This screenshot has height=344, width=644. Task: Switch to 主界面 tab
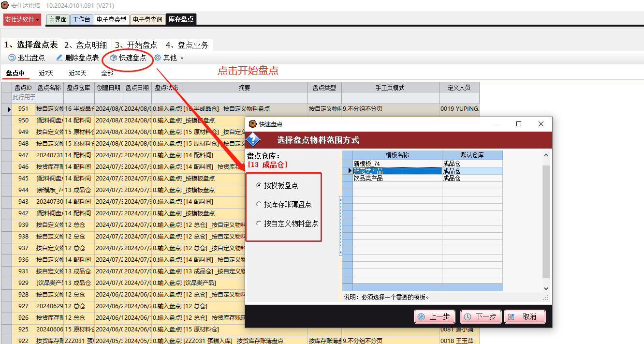tap(58, 19)
